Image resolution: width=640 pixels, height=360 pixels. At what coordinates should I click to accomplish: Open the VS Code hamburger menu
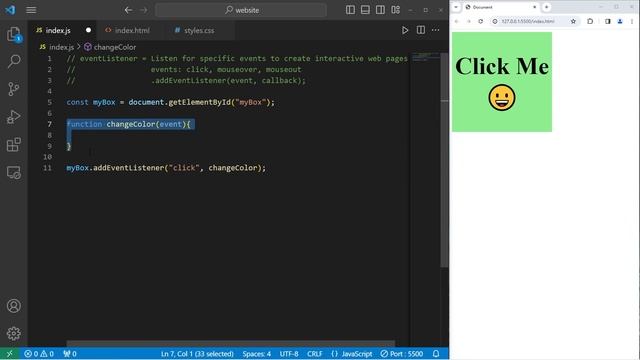click(x=31, y=10)
